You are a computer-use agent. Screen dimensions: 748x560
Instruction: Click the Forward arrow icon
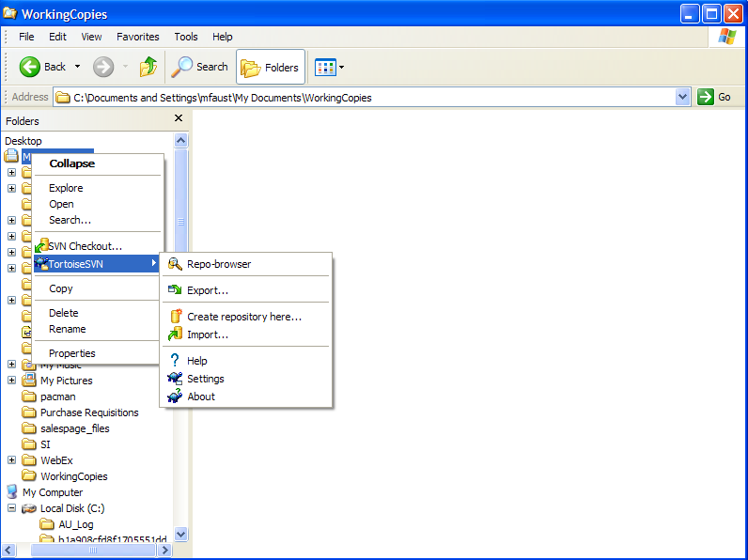tap(103, 67)
